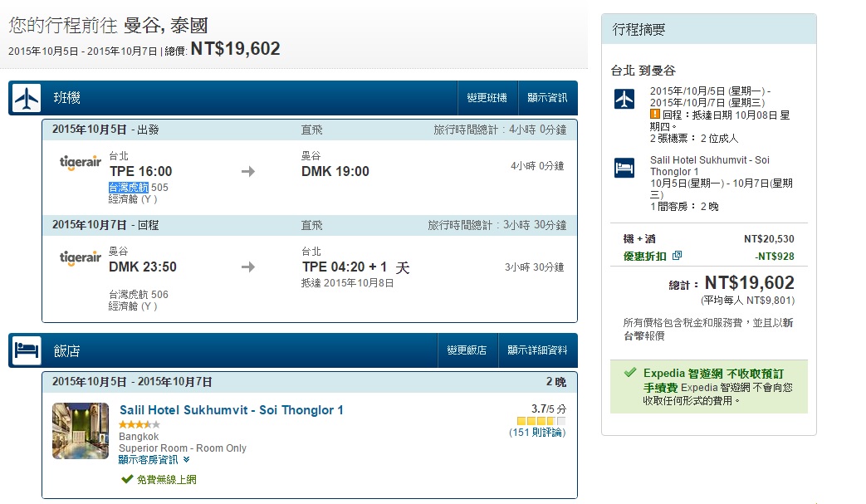Click the popup icon next to 優惠折扣
Screen dimensions: 866x504
[x=677, y=255]
